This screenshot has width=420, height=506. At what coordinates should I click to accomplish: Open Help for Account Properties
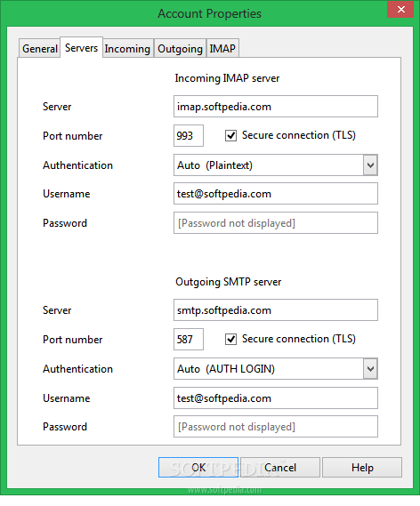(x=362, y=467)
